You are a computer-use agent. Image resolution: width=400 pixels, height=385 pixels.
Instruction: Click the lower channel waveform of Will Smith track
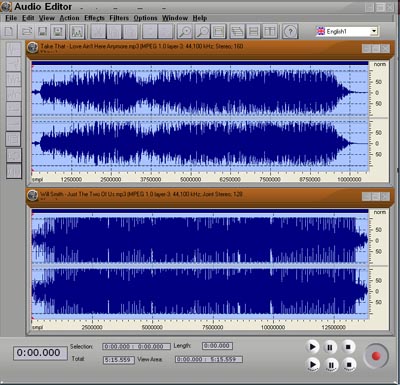click(200, 290)
